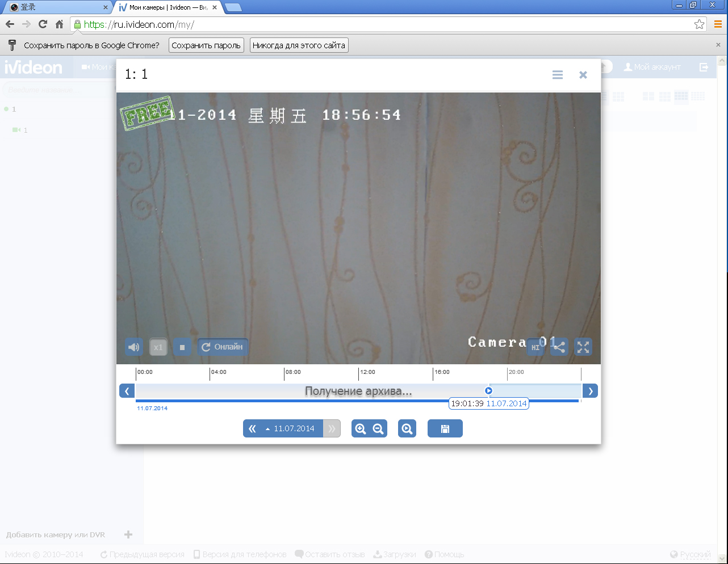Click the Ivideon logo
Screen dimensions: 728x564
(x=34, y=68)
